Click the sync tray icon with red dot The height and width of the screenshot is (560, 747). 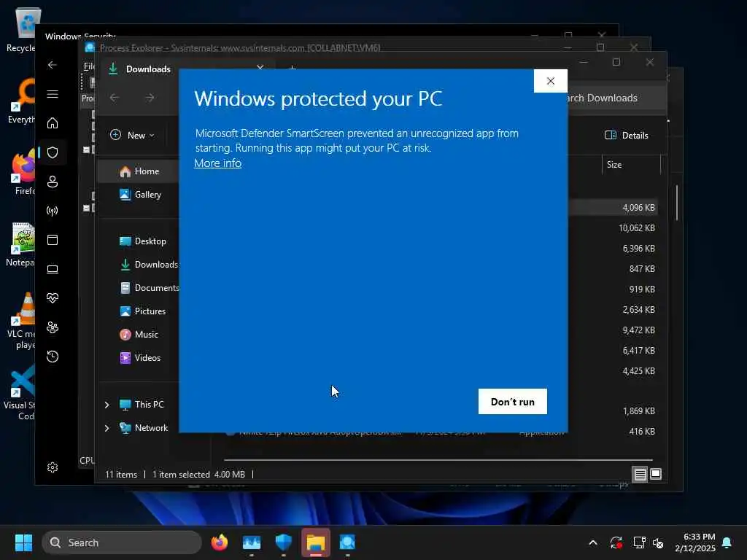[616, 542]
